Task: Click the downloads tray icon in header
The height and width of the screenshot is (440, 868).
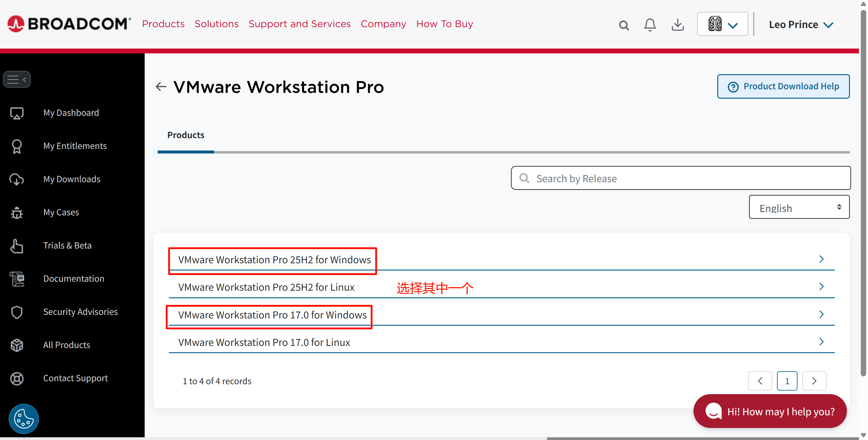Action: [677, 25]
